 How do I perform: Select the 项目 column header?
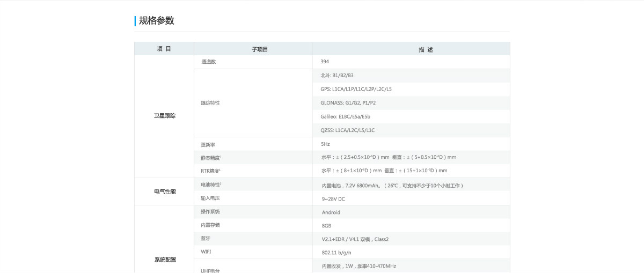coord(164,49)
